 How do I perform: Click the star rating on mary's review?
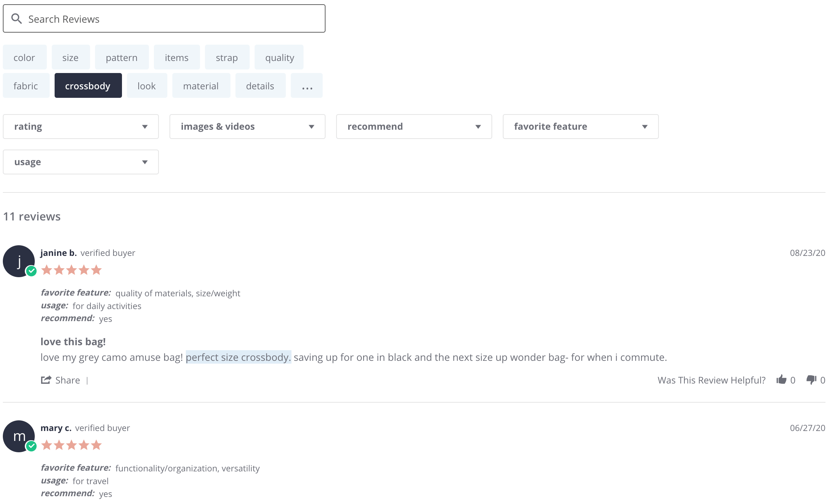pyautogui.click(x=71, y=445)
